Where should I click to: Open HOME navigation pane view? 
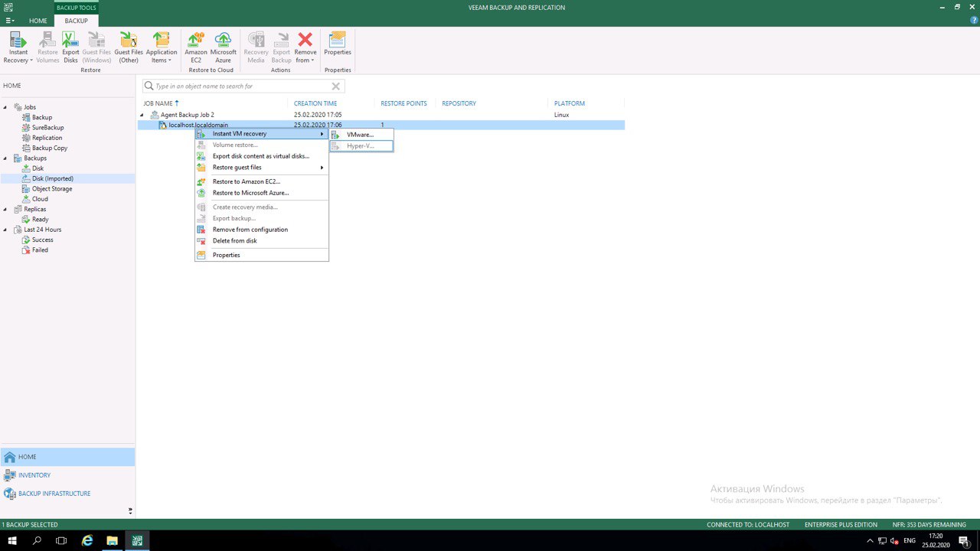(x=67, y=457)
